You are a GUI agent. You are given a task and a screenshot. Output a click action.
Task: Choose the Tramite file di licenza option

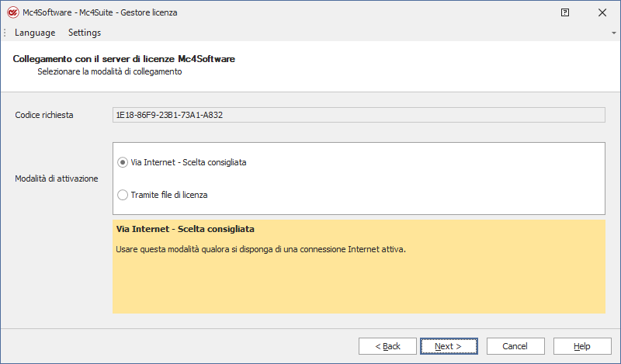[x=123, y=195]
